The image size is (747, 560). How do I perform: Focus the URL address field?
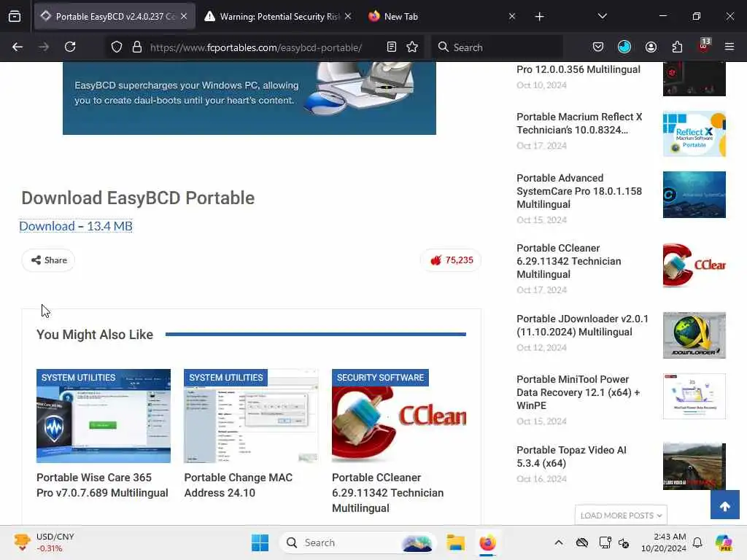coord(256,47)
